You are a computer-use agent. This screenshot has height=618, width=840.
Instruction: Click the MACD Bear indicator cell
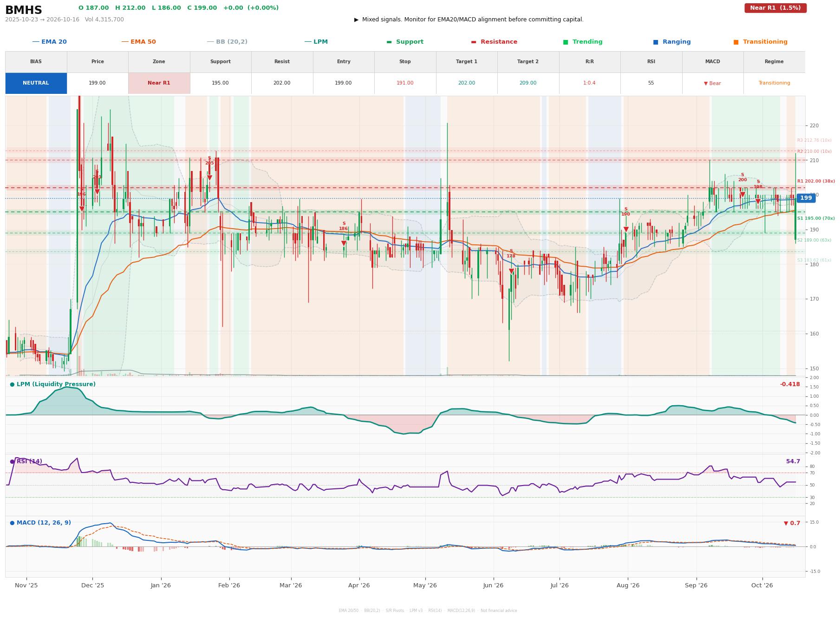click(x=712, y=83)
